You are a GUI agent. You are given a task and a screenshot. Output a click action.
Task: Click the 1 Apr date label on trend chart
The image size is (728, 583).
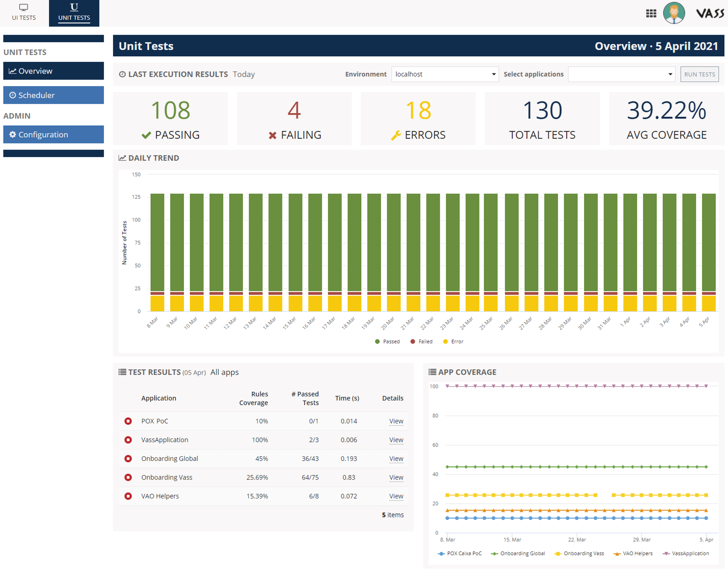click(626, 321)
